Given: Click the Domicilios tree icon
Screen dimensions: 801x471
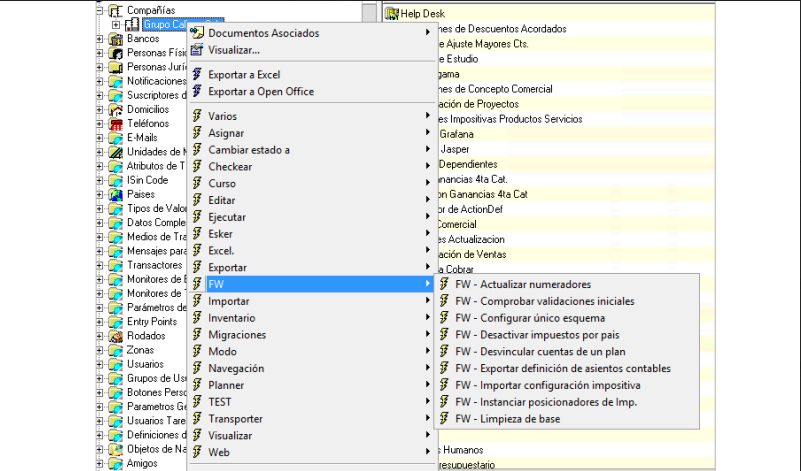Looking at the screenshot, I should (116, 109).
